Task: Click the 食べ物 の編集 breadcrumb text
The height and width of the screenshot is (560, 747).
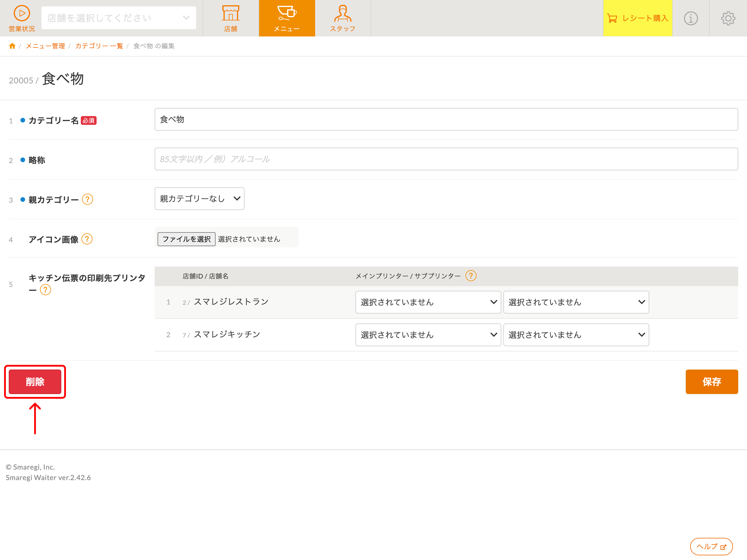Action: [x=154, y=46]
